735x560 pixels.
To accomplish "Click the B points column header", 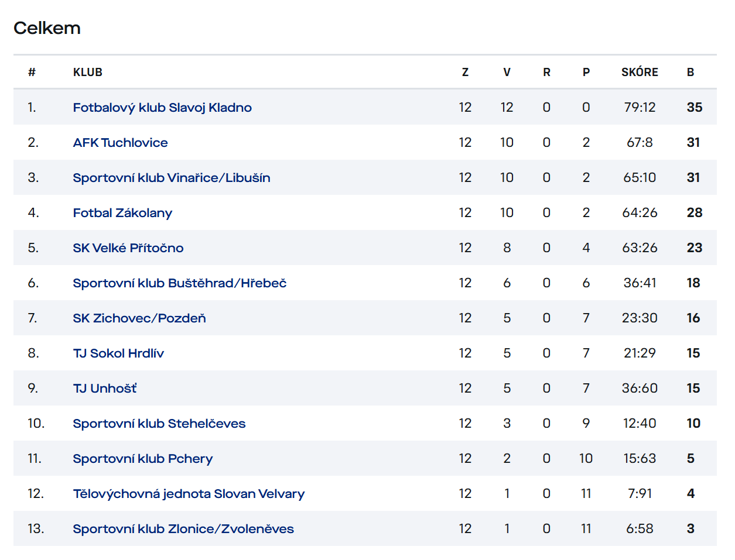I will (690, 73).
